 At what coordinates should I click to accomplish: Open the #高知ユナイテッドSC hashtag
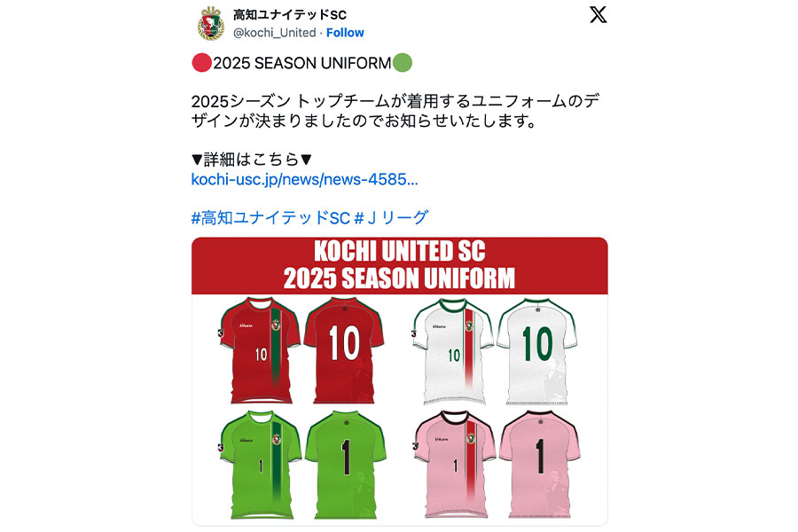(x=270, y=218)
